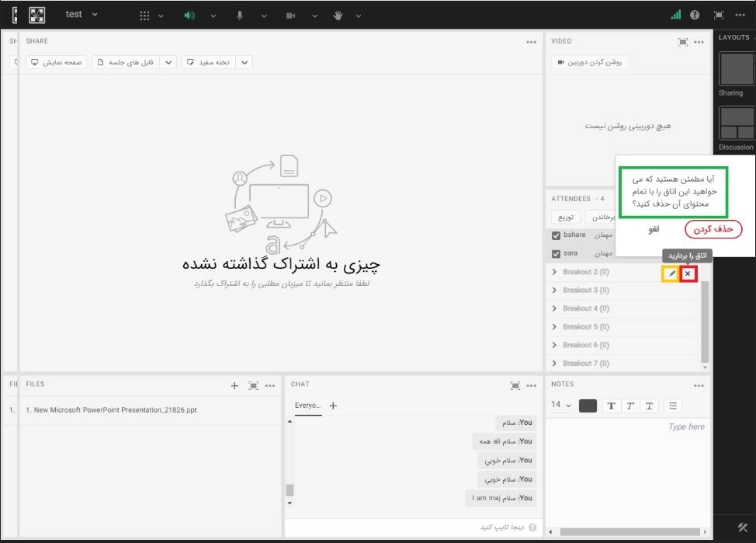This screenshot has height=543, width=756.
Task: Expand the Breakout 6 room
Action: (554, 345)
